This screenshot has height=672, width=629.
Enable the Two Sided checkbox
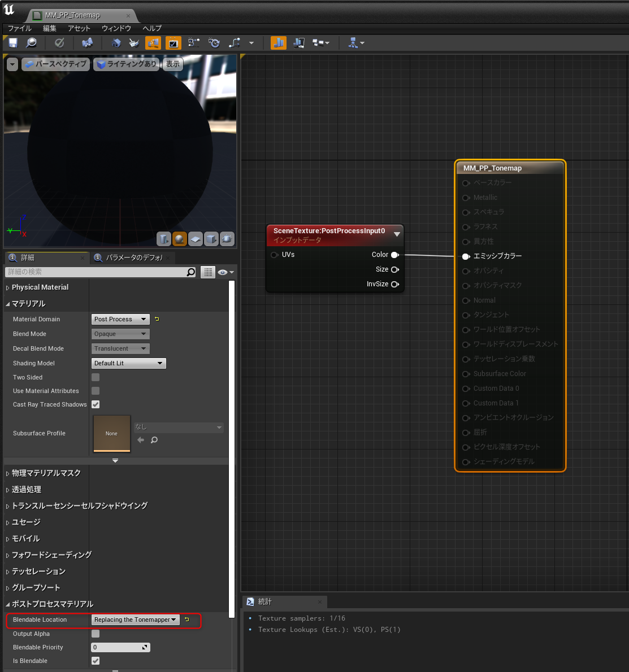[x=95, y=377]
